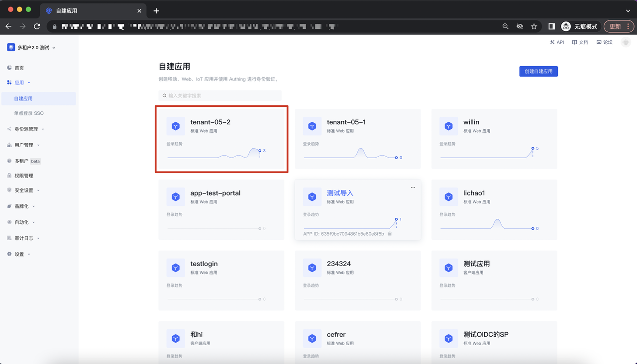Viewport: 637px width, 364px height.
Task: Collapse the 应用 sidebar section
Action: pos(19,83)
